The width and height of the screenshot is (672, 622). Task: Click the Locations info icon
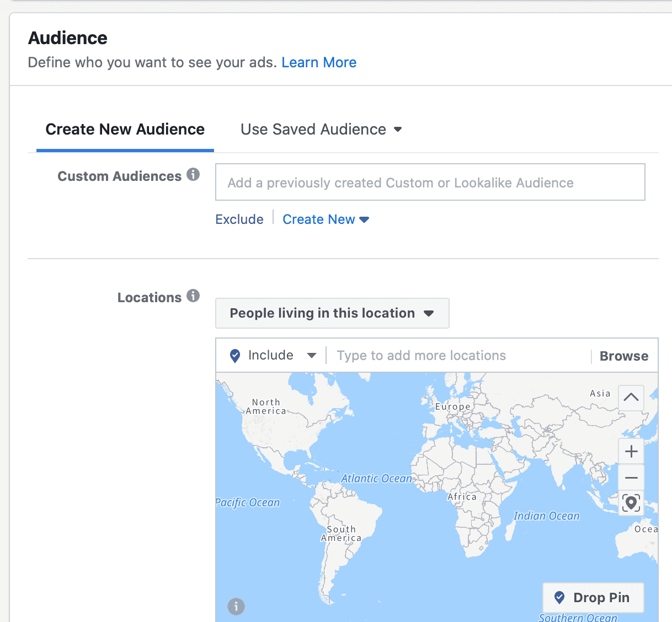click(193, 296)
